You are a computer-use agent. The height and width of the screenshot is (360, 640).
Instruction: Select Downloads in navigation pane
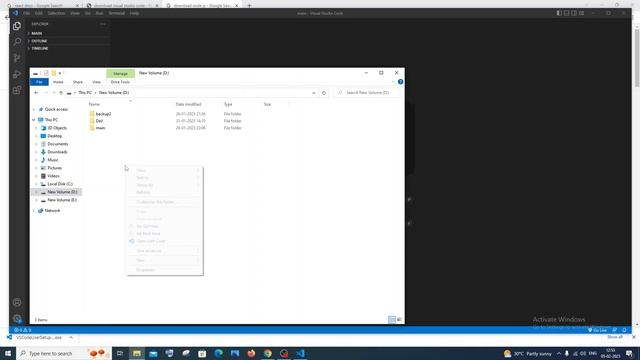pyautogui.click(x=57, y=152)
